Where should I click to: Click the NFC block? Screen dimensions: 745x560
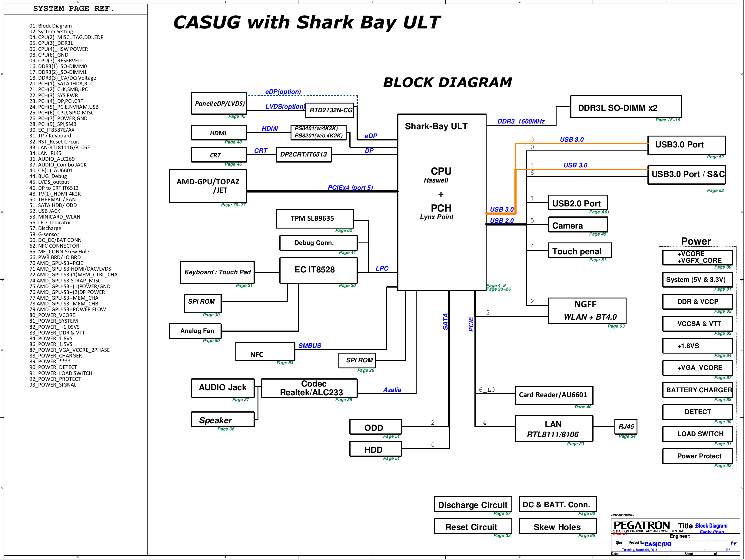tap(265, 352)
